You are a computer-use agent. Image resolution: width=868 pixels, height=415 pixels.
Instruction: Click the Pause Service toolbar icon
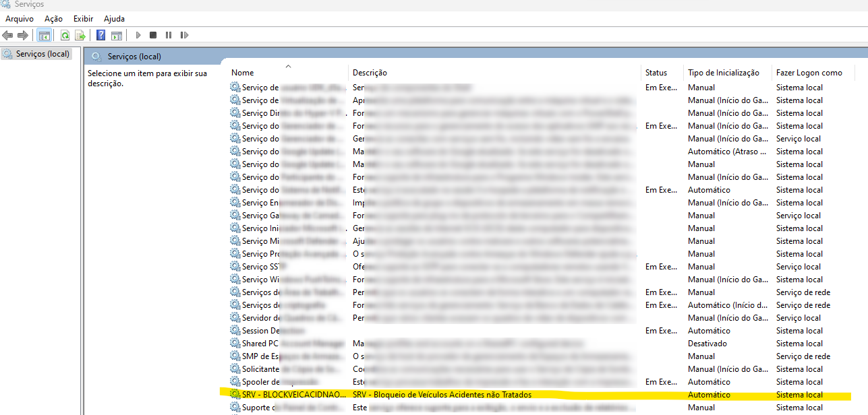click(168, 35)
